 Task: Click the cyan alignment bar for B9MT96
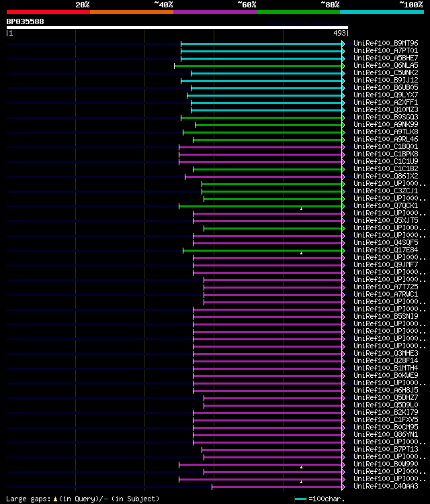261,44
